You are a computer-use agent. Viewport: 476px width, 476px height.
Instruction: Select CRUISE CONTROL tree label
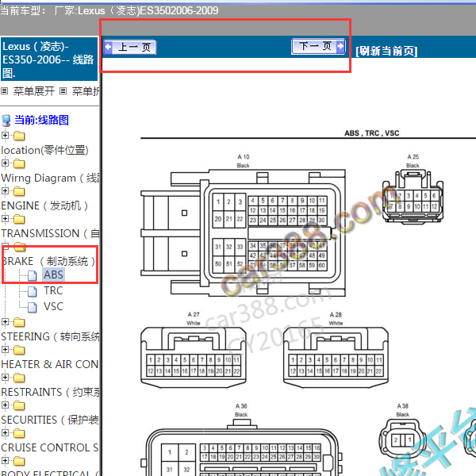(x=50, y=447)
